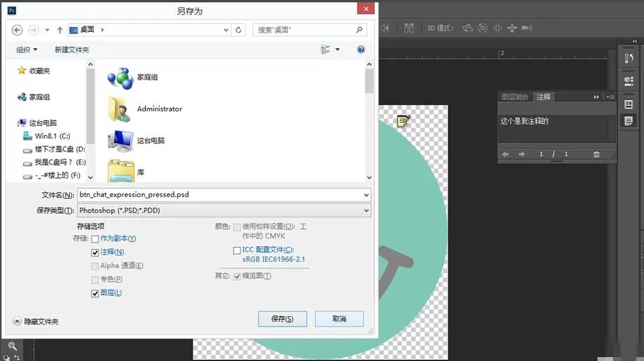The width and height of the screenshot is (644, 361).
Task: Click the navigation pane scroll down arrow
Action: pos(90,177)
